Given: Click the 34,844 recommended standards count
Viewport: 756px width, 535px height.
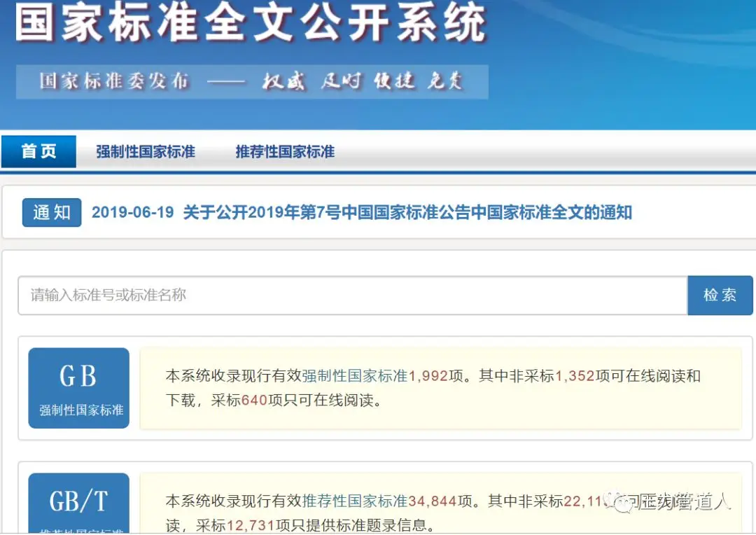Looking at the screenshot, I should click(433, 501).
